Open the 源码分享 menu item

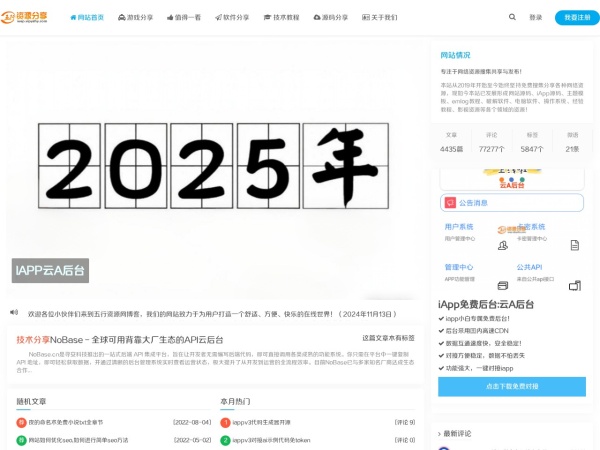[331, 18]
